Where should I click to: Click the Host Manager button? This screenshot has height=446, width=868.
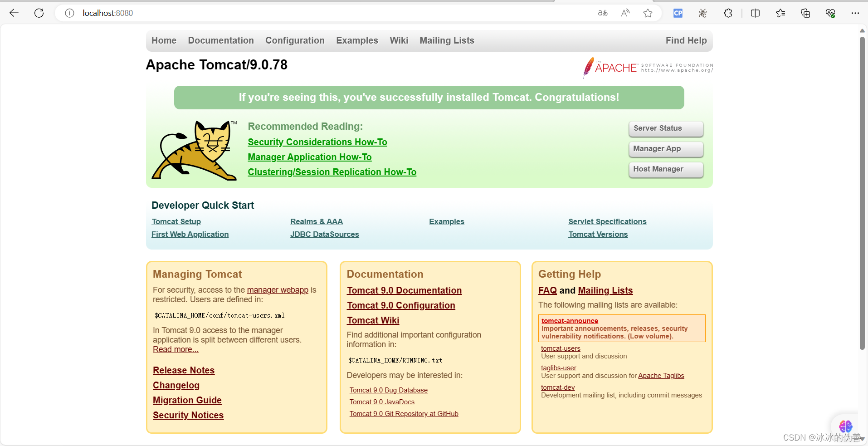coord(666,169)
